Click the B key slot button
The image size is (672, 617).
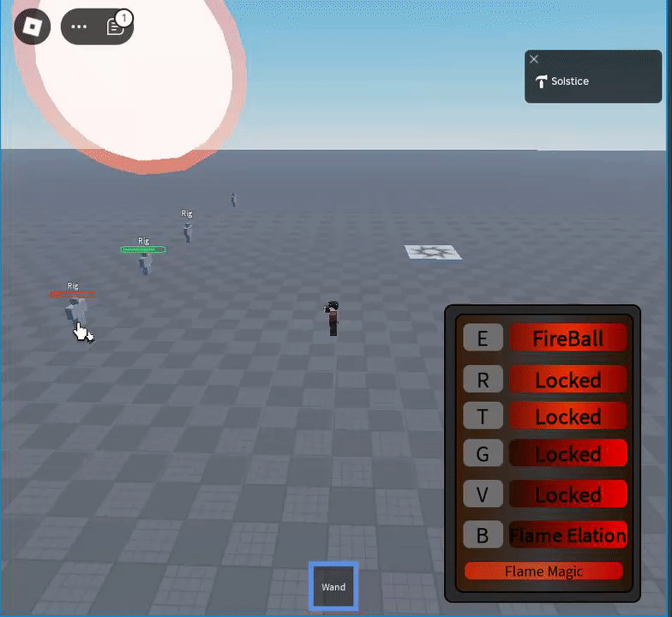[x=483, y=535]
